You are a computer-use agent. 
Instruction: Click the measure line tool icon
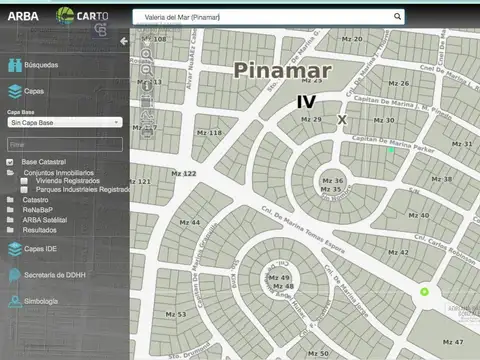click(147, 116)
